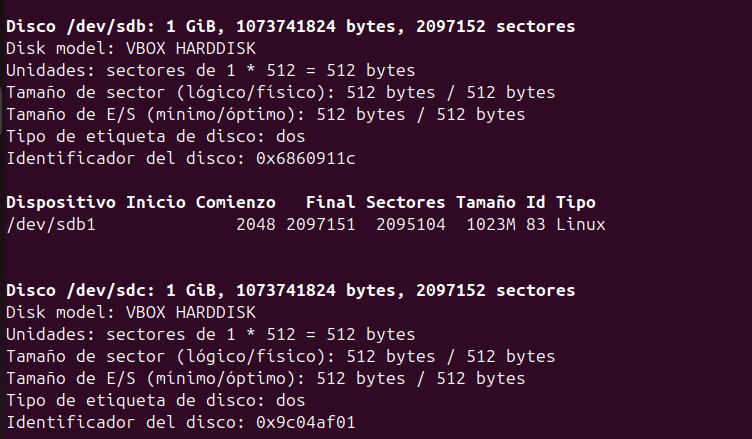Click the Tipo column header
The image size is (752, 439).
point(575,203)
